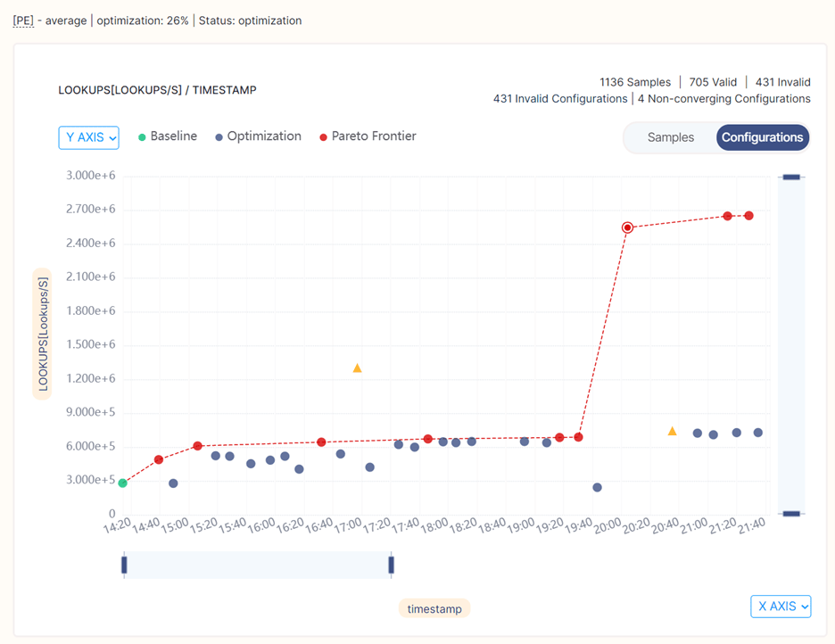Image resolution: width=835 pixels, height=644 pixels.
Task: Switch to the Samples view
Action: tap(671, 137)
